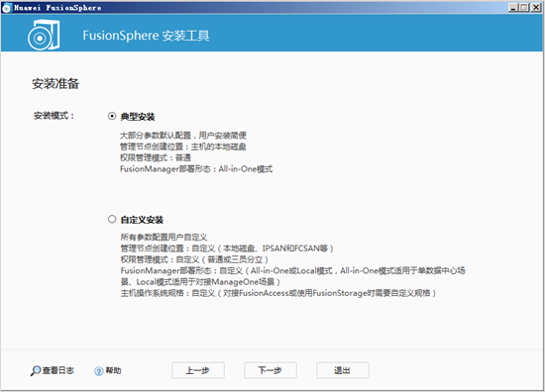Click text '所有参数配置用户自定义'
The image size is (545, 392).
pos(163,238)
